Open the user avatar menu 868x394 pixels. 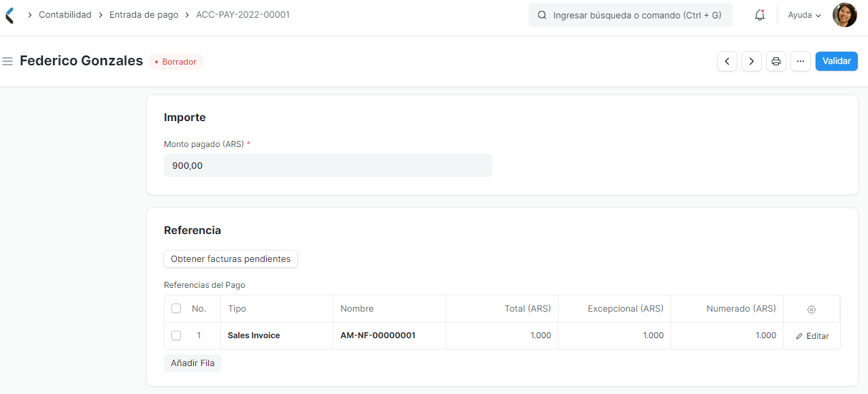[x=845, y=15]
